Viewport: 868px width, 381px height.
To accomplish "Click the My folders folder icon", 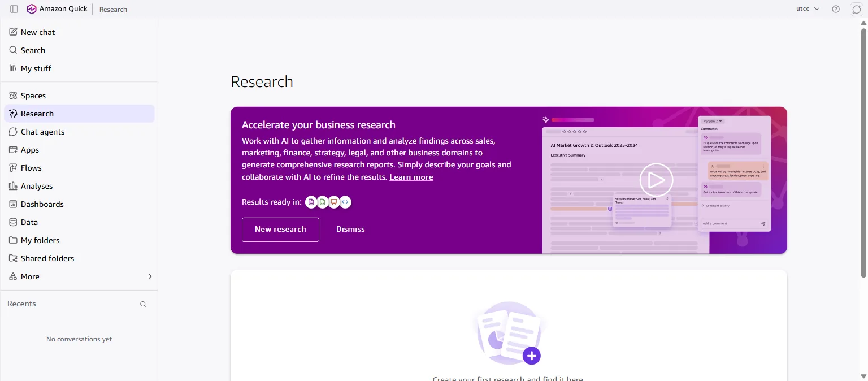I will click(14, 240).
